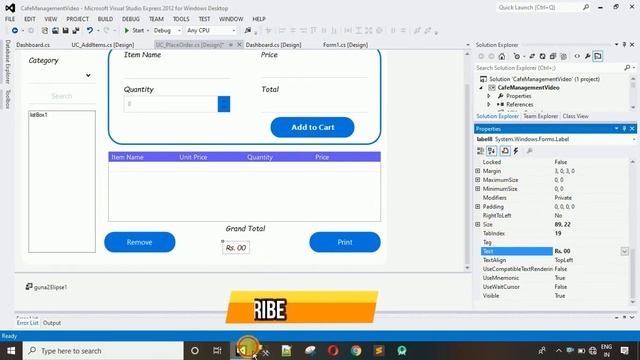Click the Cortana circle icon on taskbar
Image resolution: width=640 pixels, height=360 pixels.
(x=195, y=351)
